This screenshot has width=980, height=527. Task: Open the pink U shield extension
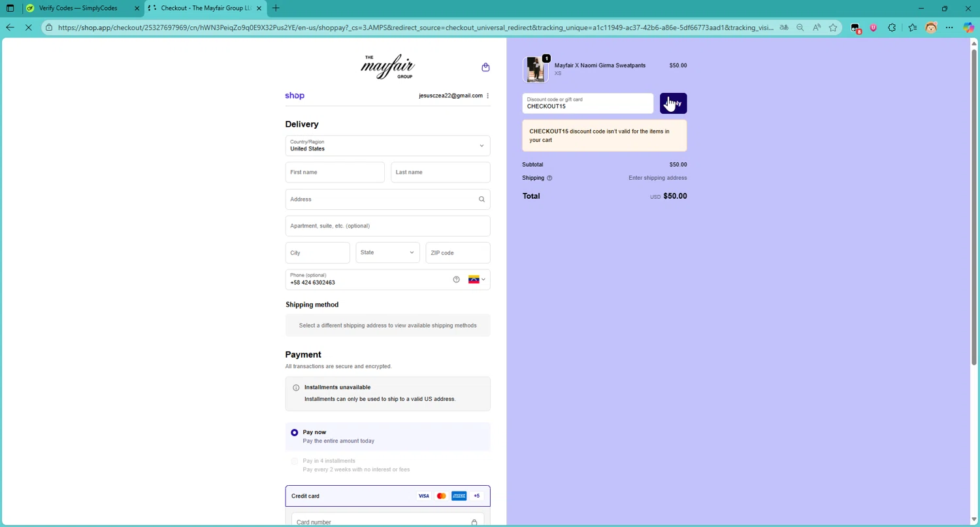click(874, 27)
